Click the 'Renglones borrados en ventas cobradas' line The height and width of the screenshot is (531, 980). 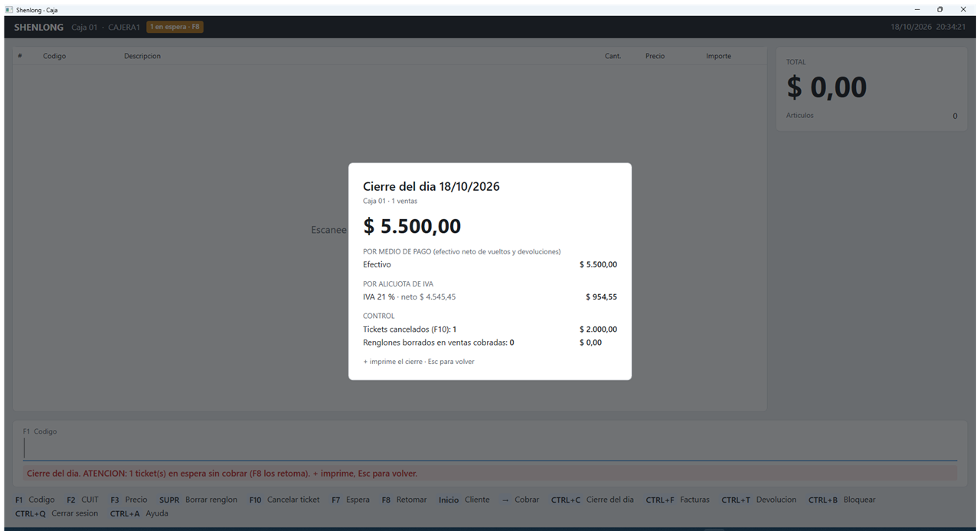(x=438, y=343)
